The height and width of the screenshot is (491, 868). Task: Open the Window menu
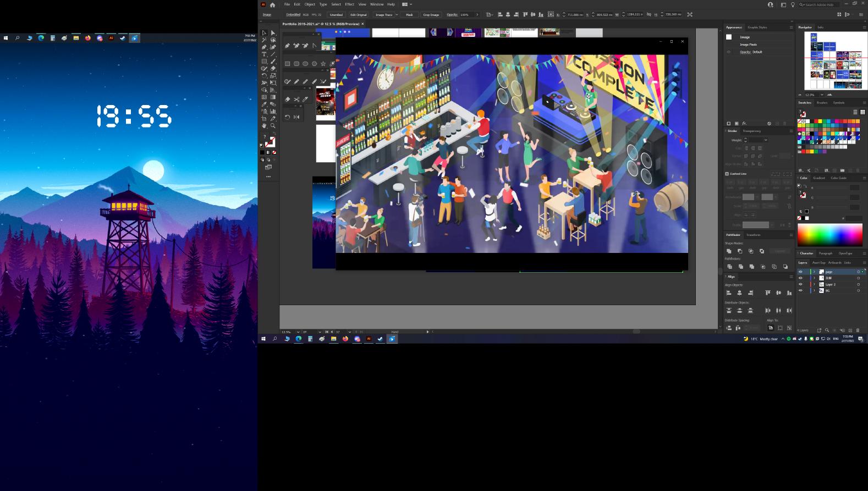[x=377, y=4]
